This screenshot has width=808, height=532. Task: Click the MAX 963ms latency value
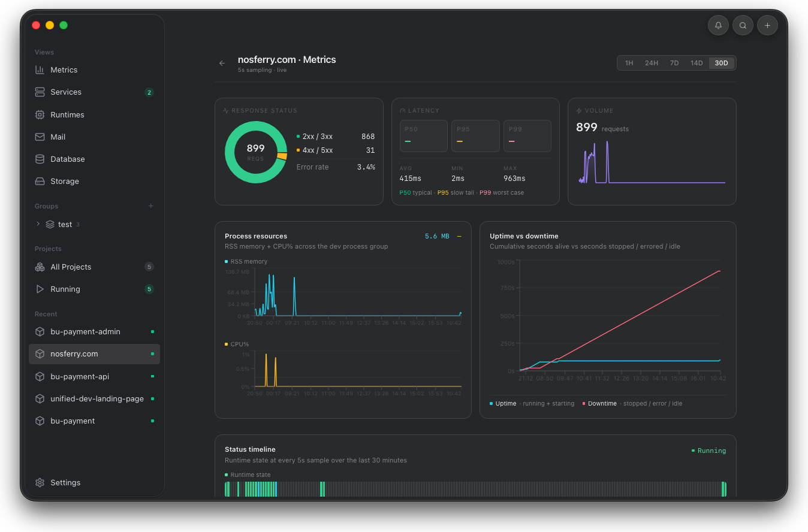pos(514,179)
